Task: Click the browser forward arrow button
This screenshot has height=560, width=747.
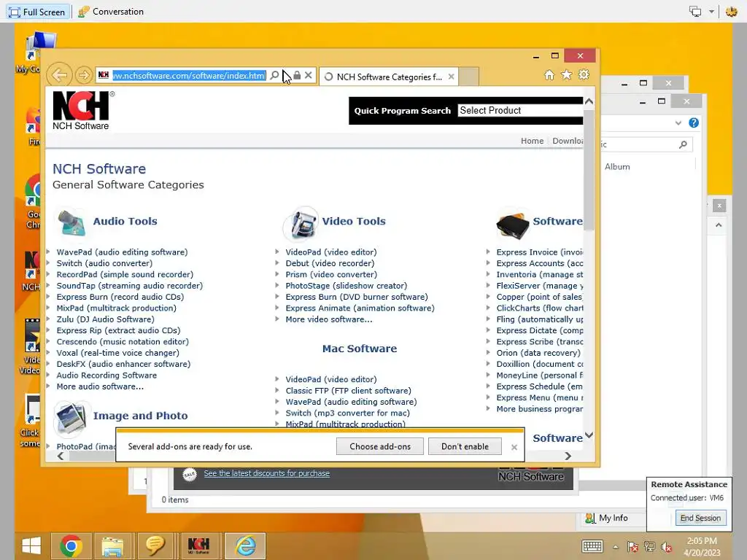Action: pos(83,75)
